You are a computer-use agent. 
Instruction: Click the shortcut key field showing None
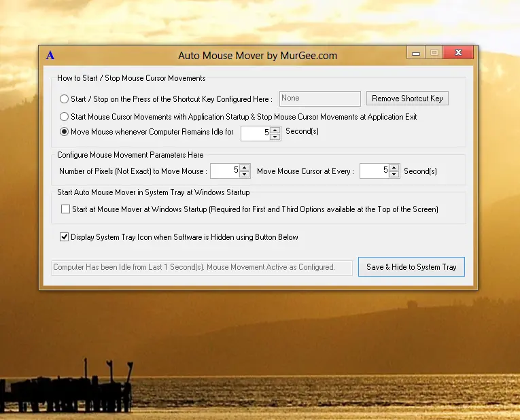point(319,99)
